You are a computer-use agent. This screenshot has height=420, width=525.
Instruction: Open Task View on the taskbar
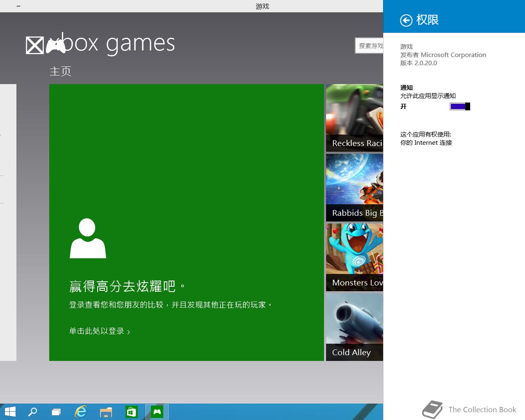56,412
